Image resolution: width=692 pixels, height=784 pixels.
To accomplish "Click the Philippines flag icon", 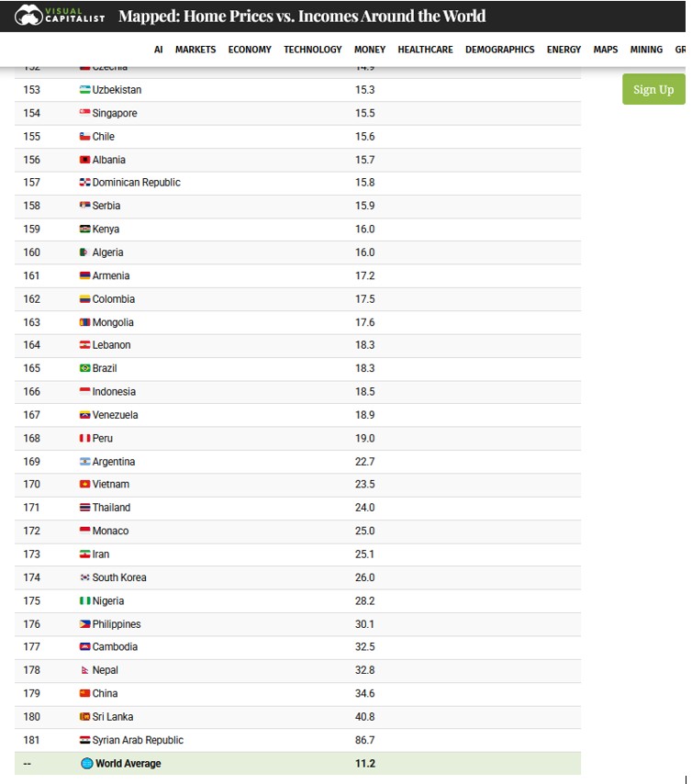I will (85, 623).
